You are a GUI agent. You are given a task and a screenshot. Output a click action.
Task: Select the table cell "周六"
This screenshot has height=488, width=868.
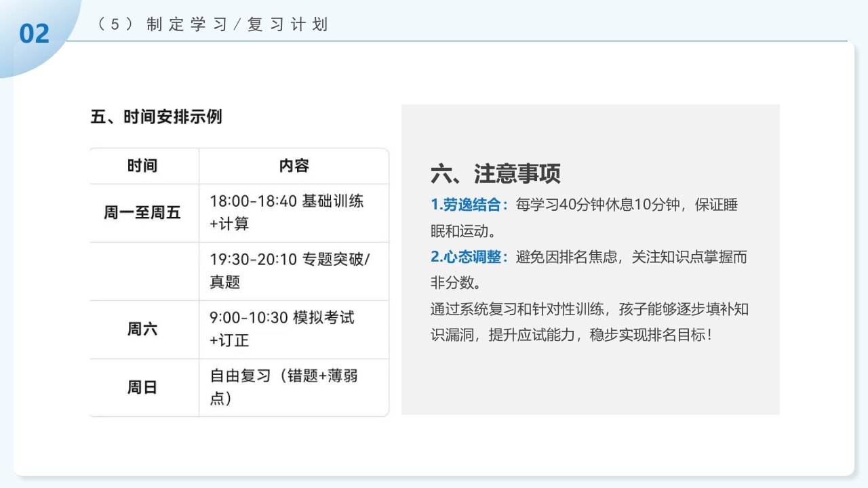(143, 329)
